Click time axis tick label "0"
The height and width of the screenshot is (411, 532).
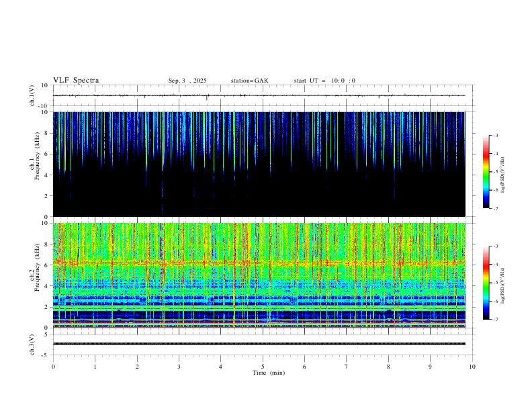coord(53,367)
